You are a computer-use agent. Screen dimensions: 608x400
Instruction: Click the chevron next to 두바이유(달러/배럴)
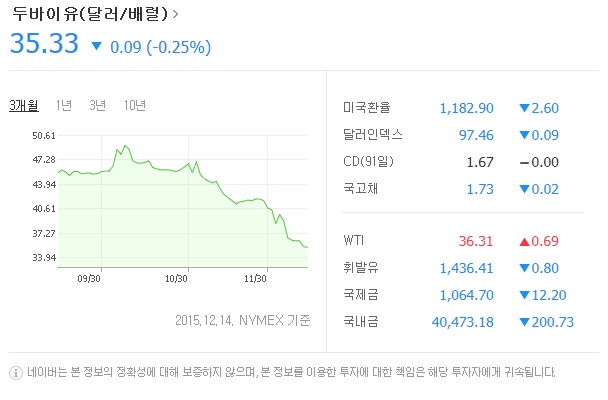(177, 15)
